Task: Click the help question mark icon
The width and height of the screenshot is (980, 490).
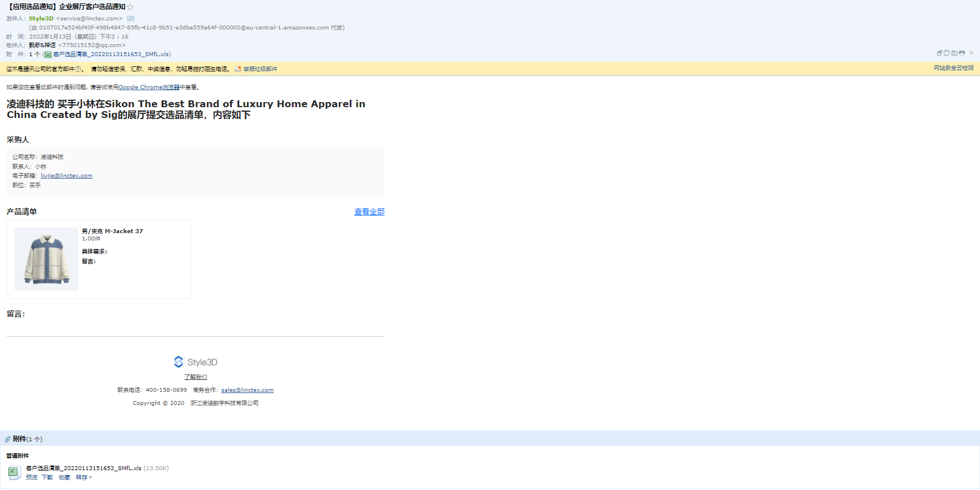Action: point(78,69)
